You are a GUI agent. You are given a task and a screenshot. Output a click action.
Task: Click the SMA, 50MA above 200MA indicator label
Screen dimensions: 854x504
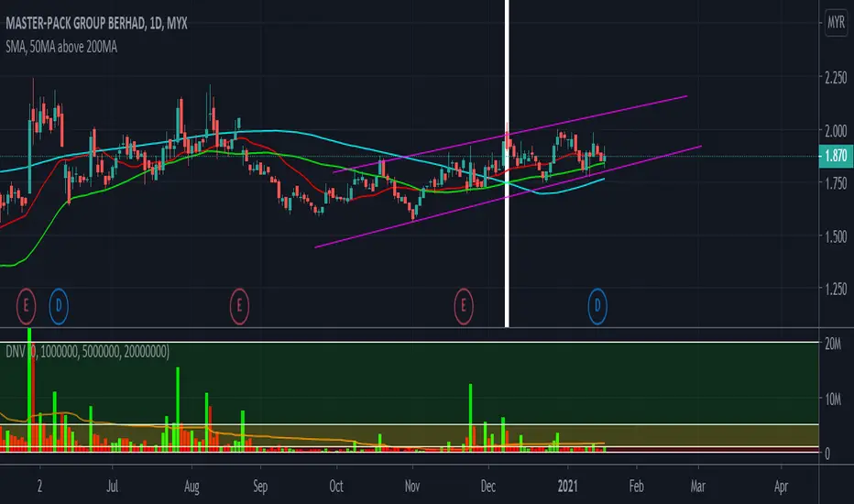click(61, 48)
